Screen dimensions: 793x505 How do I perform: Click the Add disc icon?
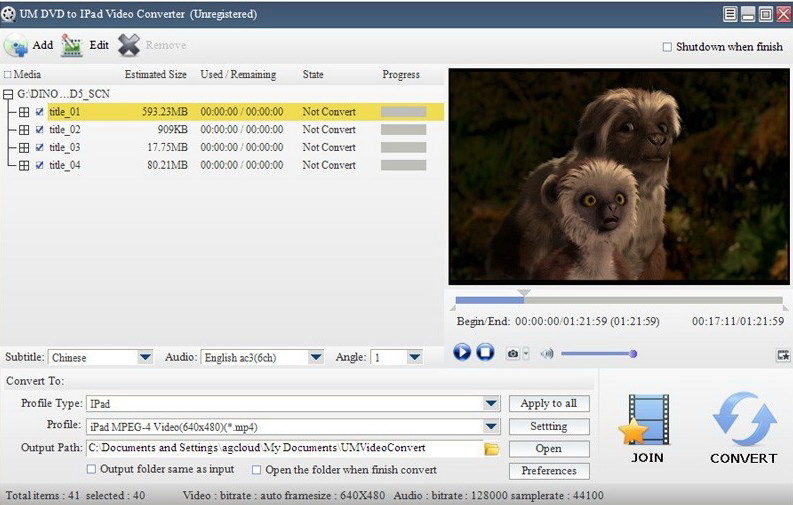pos(16,45)
